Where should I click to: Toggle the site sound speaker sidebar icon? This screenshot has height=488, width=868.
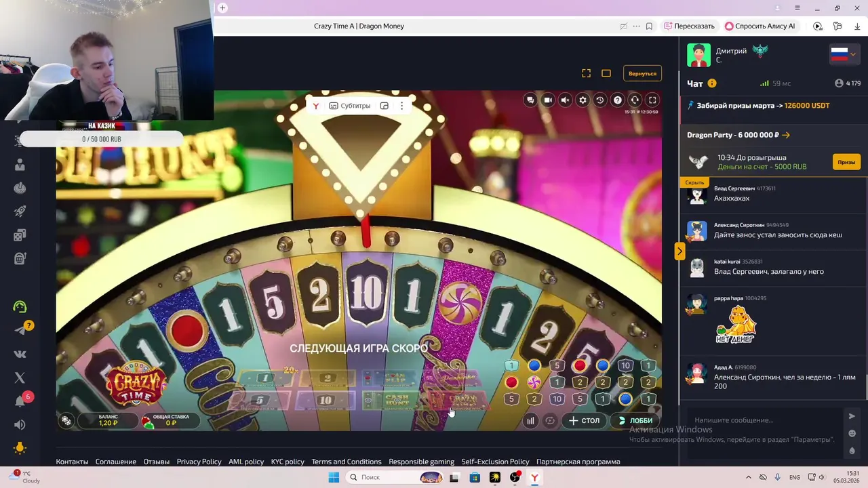click(20, 425)
